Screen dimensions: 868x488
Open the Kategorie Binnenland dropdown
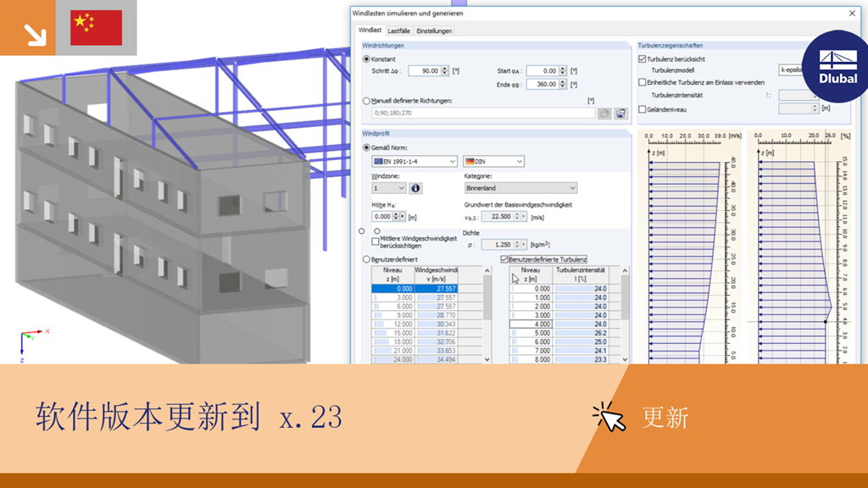pos(520,188)
